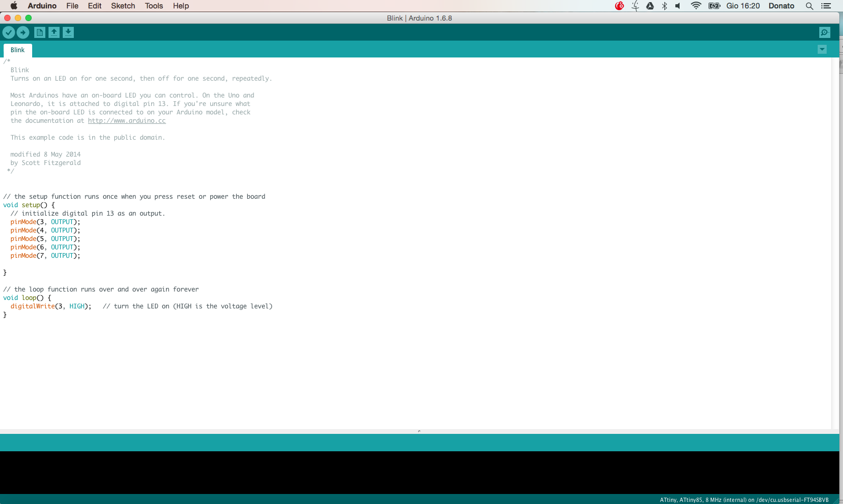Click on 'pinMode(3, OUTPUT);' line

coord(45,222)
